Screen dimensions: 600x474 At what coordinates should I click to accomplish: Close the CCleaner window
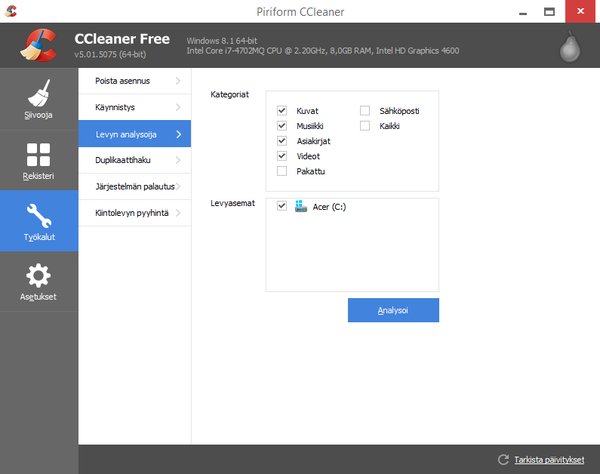point(580,11)
